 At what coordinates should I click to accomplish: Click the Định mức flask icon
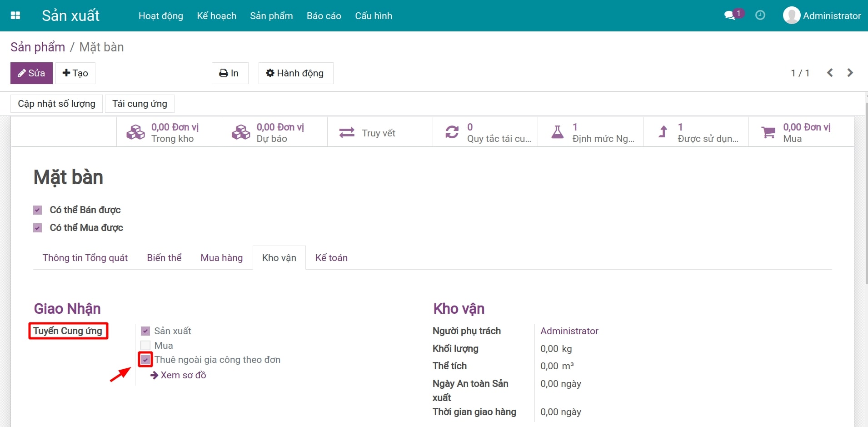tap(557, 132)
